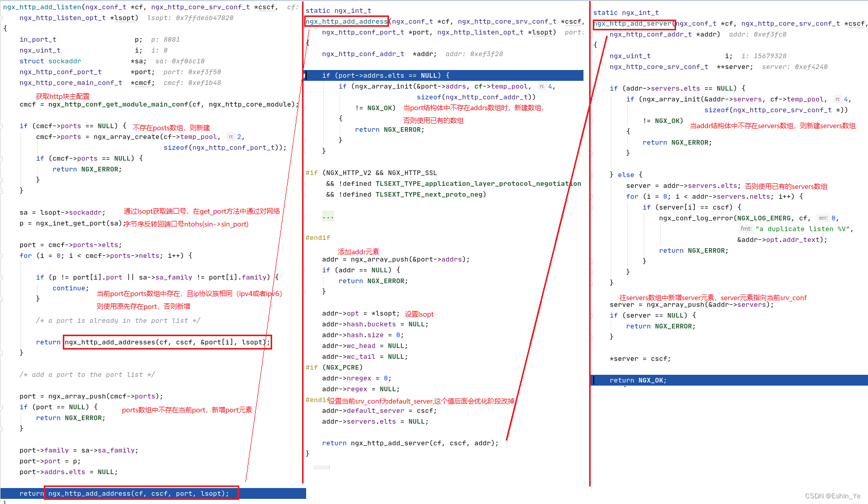This screenshot has width=868, height=504.
Task: Click 'ngx_http_conf_addr_t *addr;' declaration
Action: click(x=379, y=54)
